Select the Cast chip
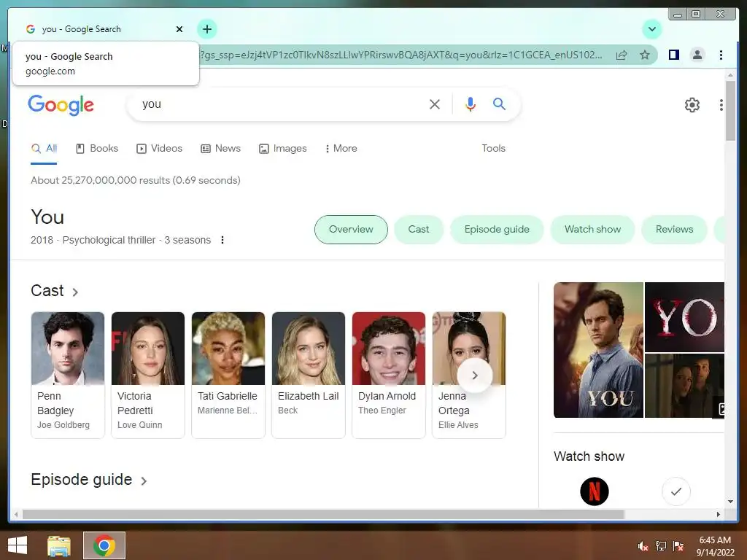 tap(419, 230)
